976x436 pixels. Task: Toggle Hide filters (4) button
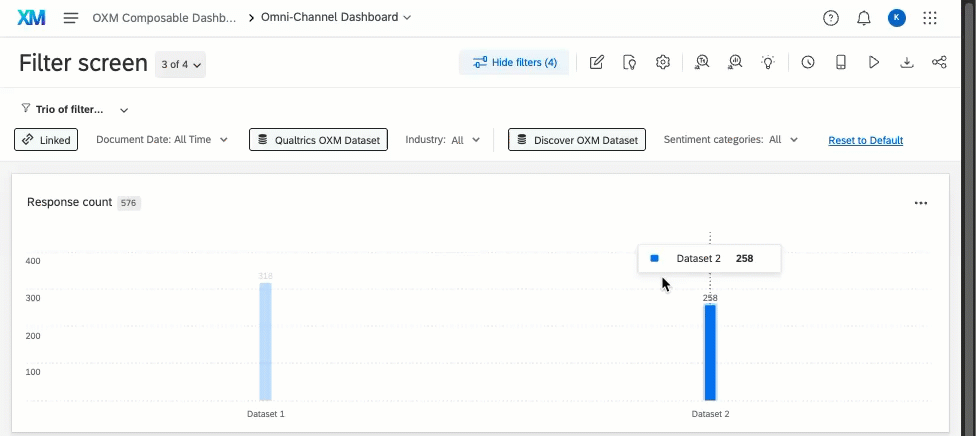[x=514, y=63]
